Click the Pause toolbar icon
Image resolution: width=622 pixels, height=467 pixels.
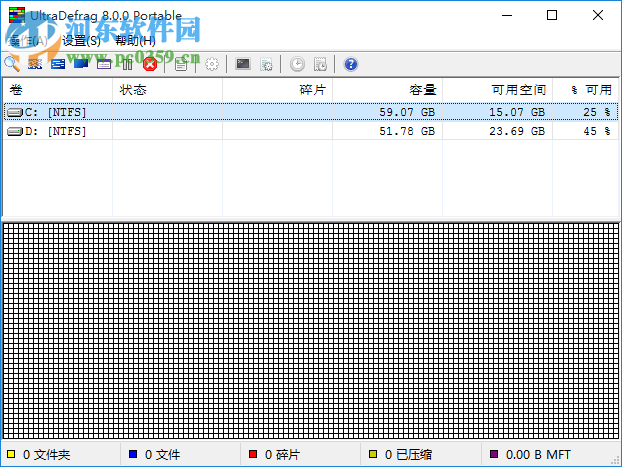coord(127,64)
